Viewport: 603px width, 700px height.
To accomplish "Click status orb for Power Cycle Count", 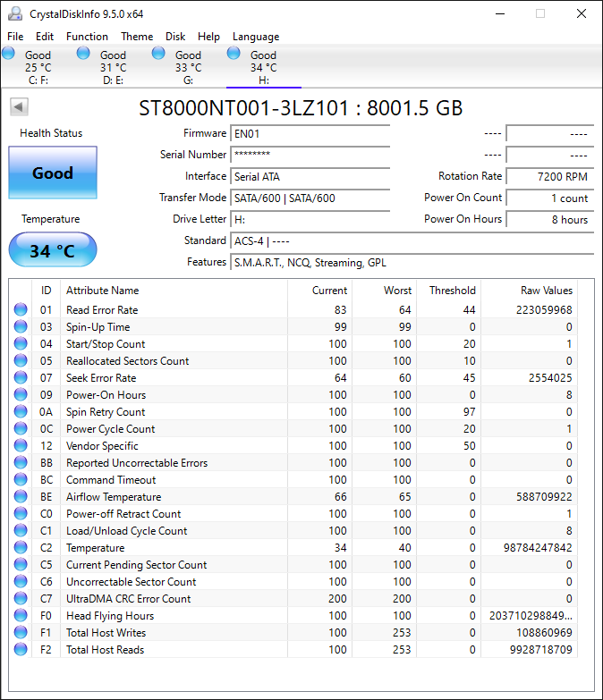I will point(21,428).
